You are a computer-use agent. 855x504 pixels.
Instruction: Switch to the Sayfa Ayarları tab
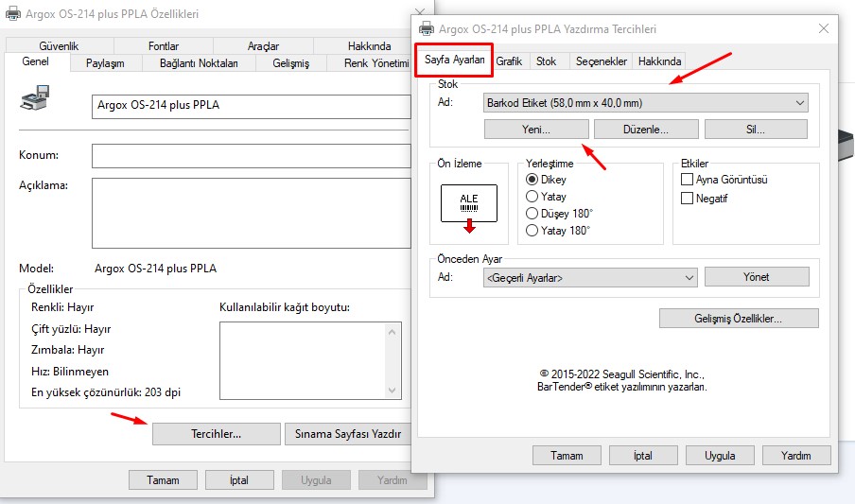pyautogui.click(x=454, y=60)
